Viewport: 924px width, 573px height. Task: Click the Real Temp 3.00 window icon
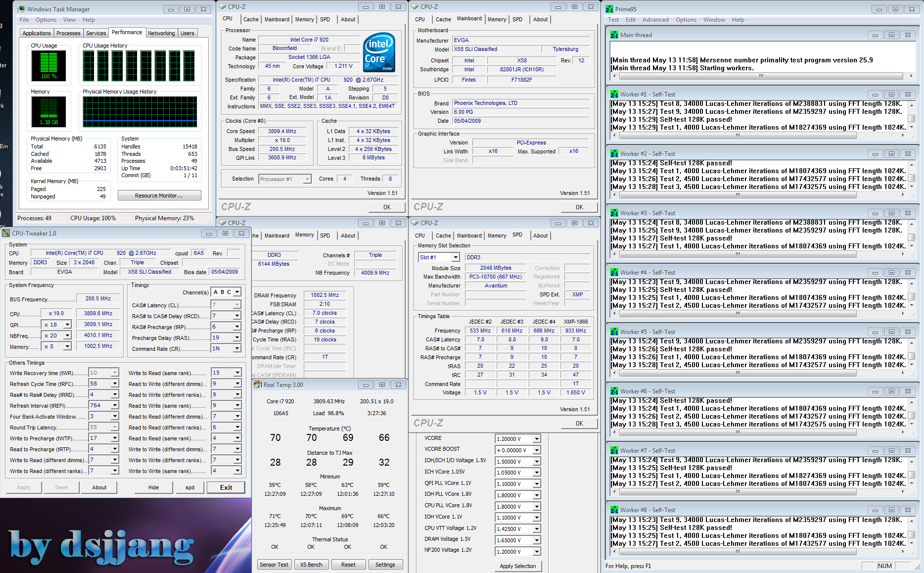[x=257, y=384]
